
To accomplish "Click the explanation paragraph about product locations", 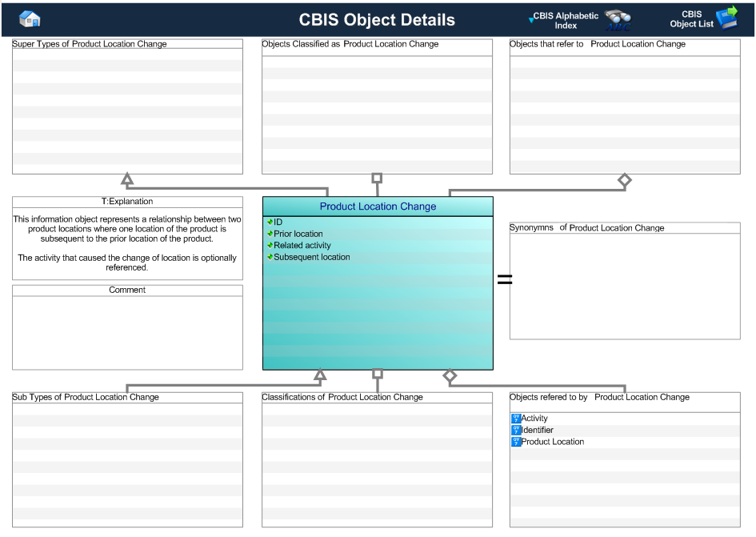I will (x=127, y=229).
